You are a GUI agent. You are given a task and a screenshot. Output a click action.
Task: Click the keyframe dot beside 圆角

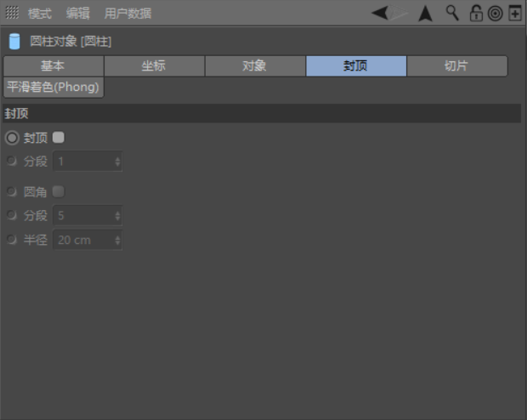pos(11,191)
